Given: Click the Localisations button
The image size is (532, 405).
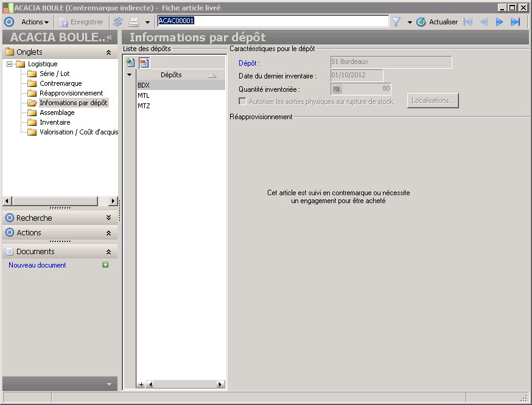Looking at the screenshot, I should coord(433,101).
